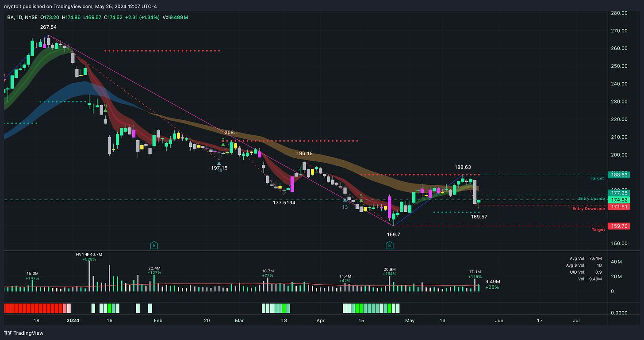
Task: Click the 22.4M +127% volume label
Action: pyautogui.click(x=154, y=270)
